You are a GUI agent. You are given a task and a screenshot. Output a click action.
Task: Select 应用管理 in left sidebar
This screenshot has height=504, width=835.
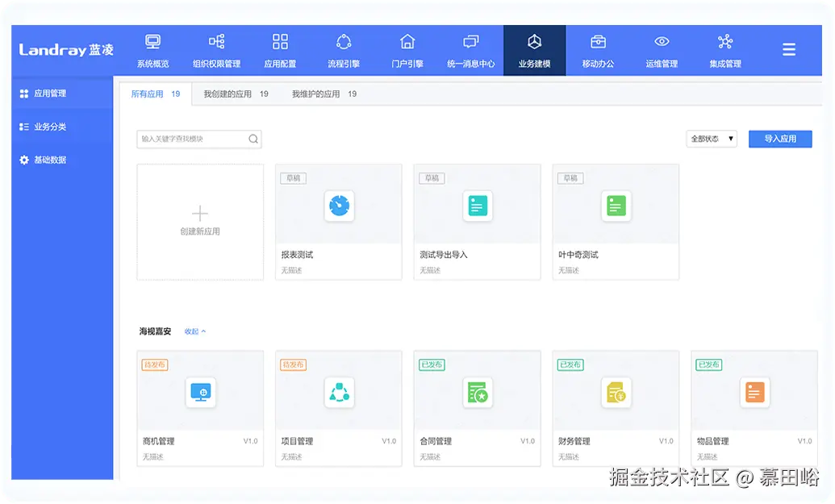point(62,94)
